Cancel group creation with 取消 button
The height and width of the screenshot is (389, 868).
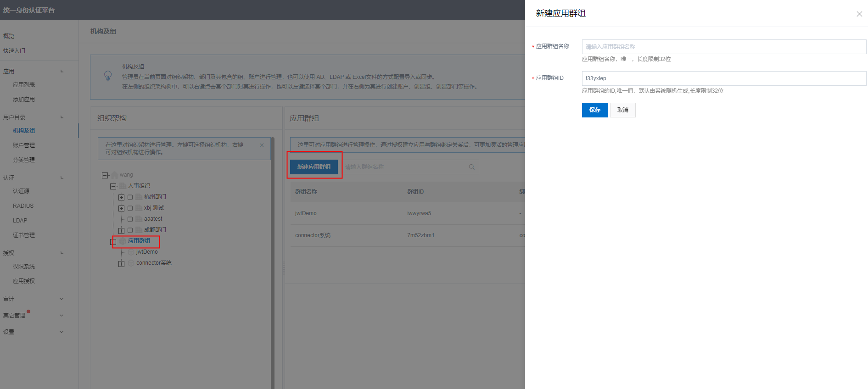623,110
